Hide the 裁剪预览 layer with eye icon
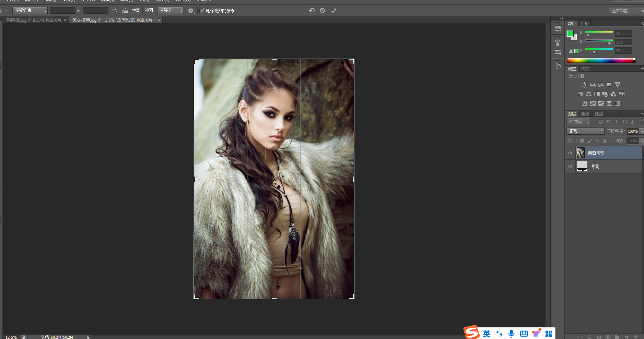 (570, 153)
